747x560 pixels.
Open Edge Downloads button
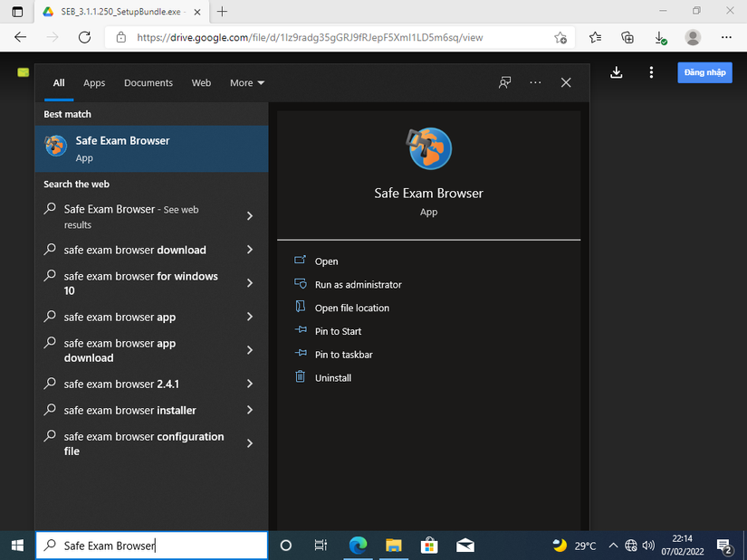[x=660, y=38]
